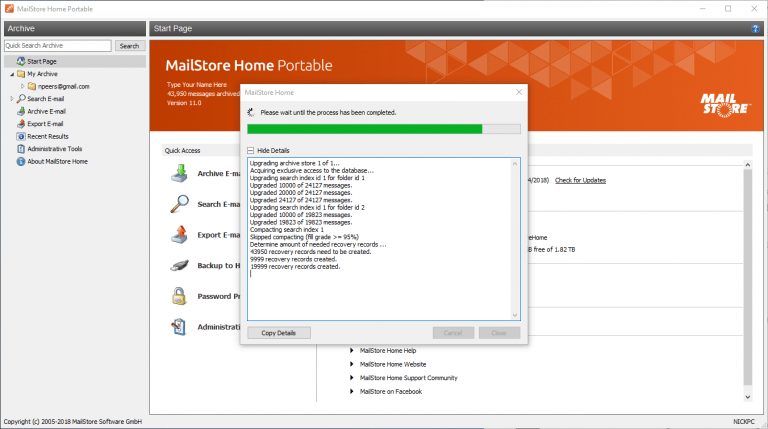Click the Backup to HDD USB icon
The width and height of the screenshot is (768, 429).
click(x=179, y=265)
